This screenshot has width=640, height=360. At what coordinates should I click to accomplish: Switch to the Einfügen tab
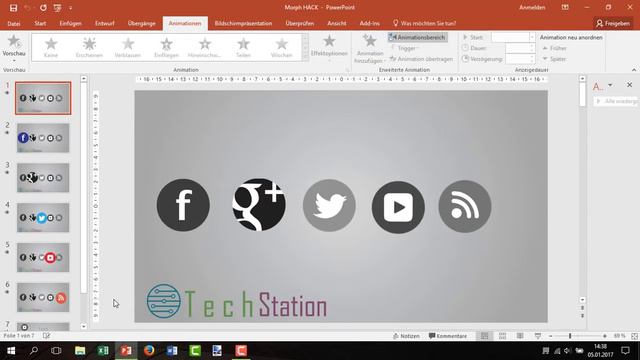coord(70,24)
